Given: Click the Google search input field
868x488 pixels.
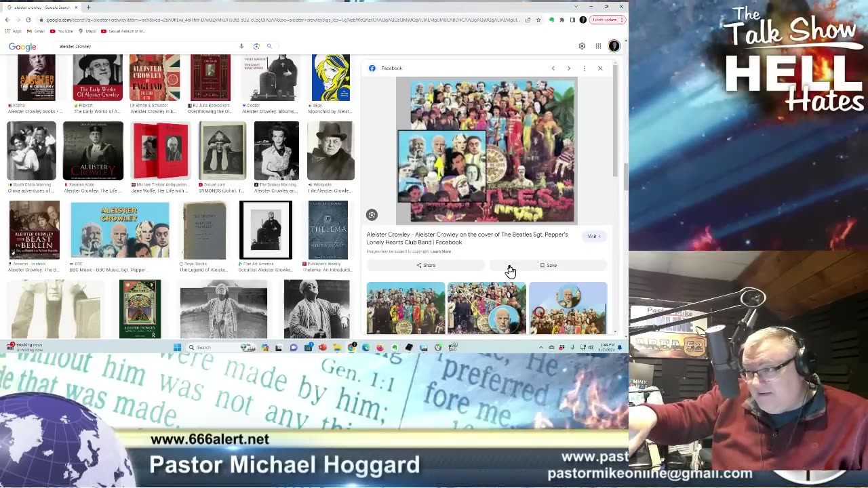Looking at the screenshot, I should (146, 46).
